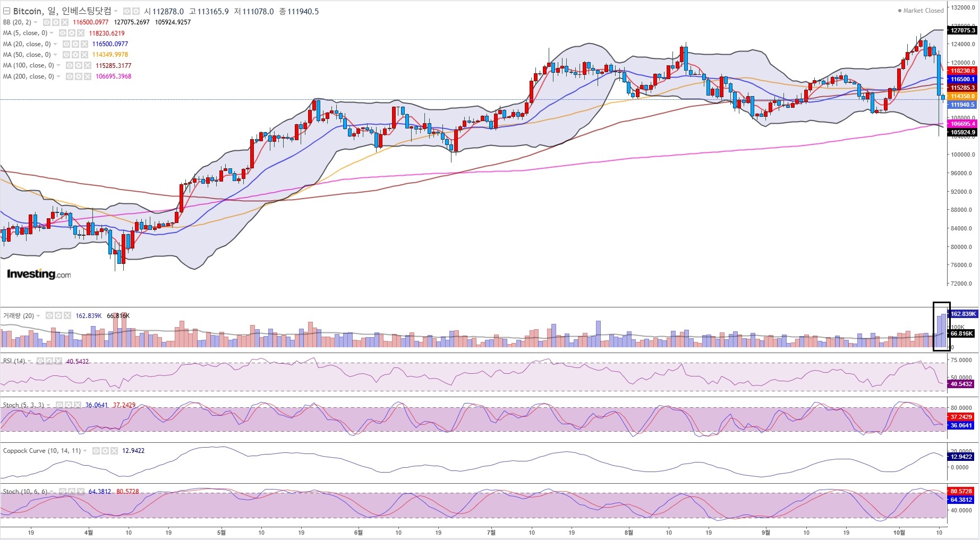Click the 118230.6 MA5 price tag

(x=962, y=71)
